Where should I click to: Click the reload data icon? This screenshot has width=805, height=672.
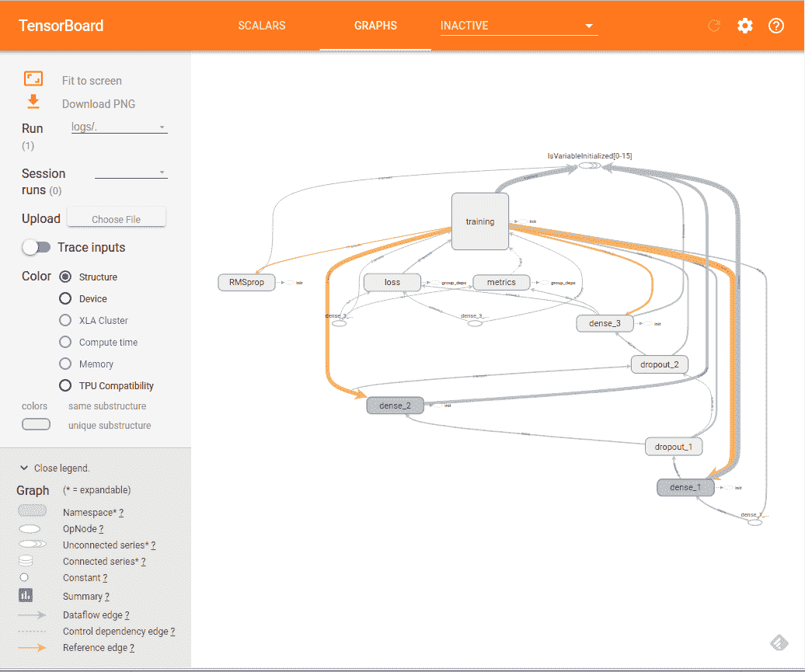[x=714, y=26]
